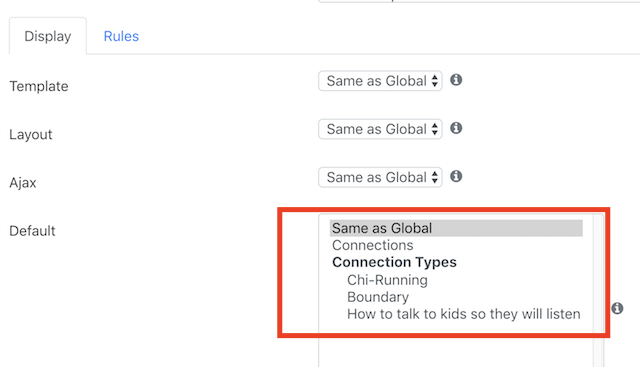Click the Default listbox scrollbar
Image resolution: width=640 pixels, height=367 pixels.
pos(599,291)
